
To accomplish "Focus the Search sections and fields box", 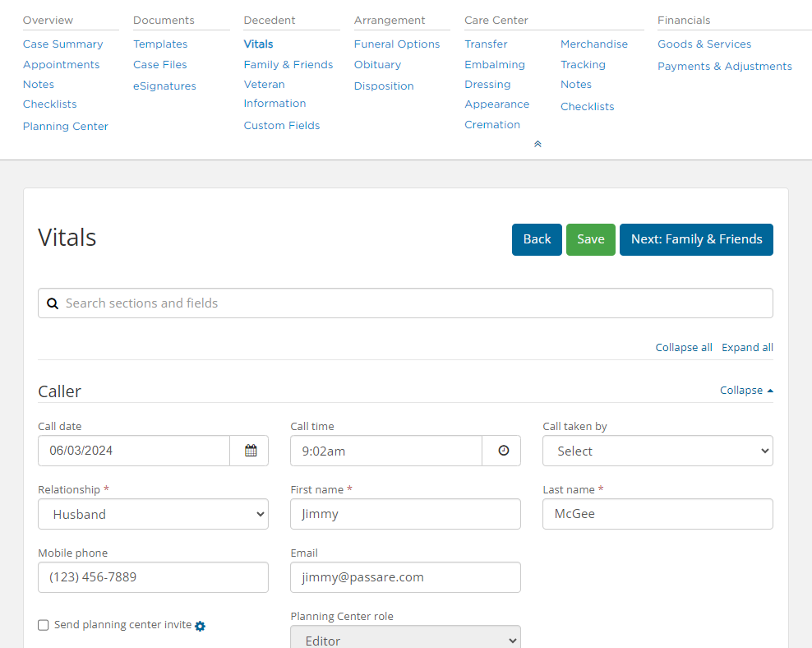I will coord(405,303).
